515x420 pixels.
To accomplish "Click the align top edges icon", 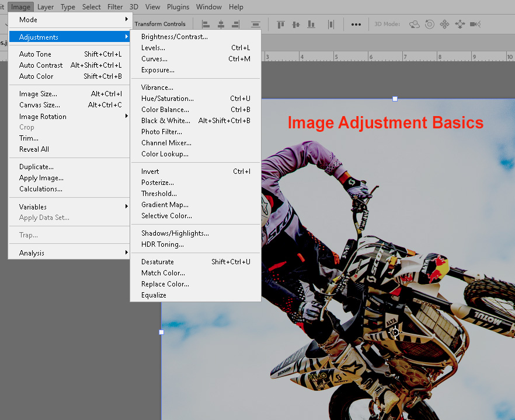I will tap(281, 24).
